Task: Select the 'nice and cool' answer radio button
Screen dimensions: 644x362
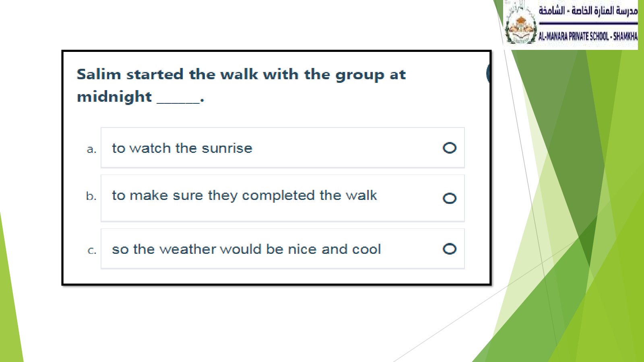Action: (x=449, y=249)
